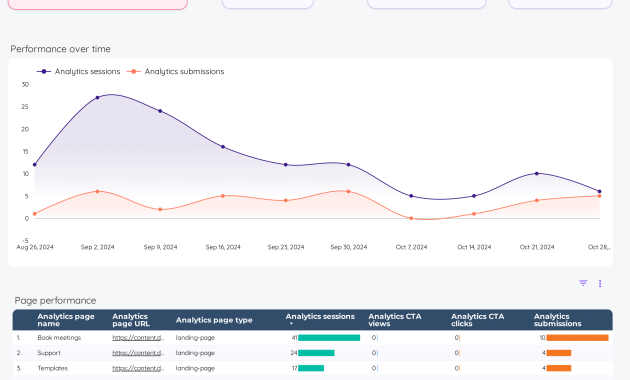
Task: Click the Book meetings sessions bar 41
Action: (329, 338)
